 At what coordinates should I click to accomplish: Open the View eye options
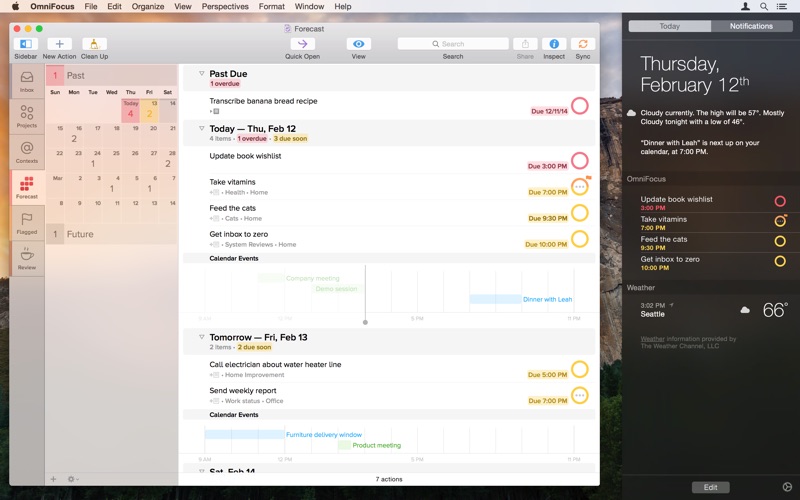pyautogui.click(x=359, y=44)
